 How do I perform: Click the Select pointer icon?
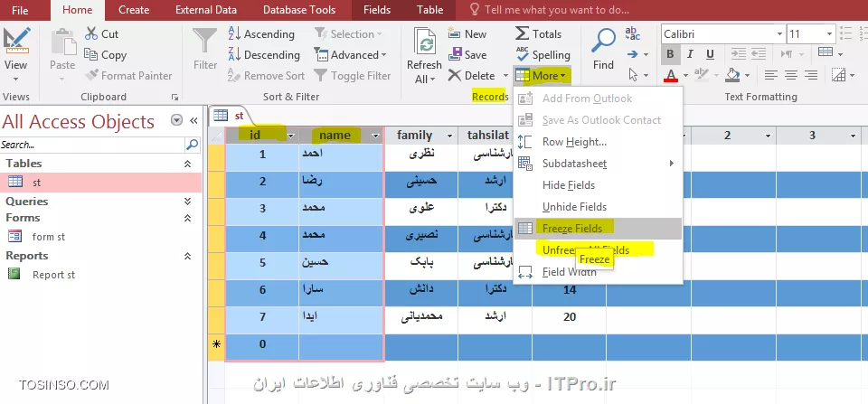[x=633, y=75]
